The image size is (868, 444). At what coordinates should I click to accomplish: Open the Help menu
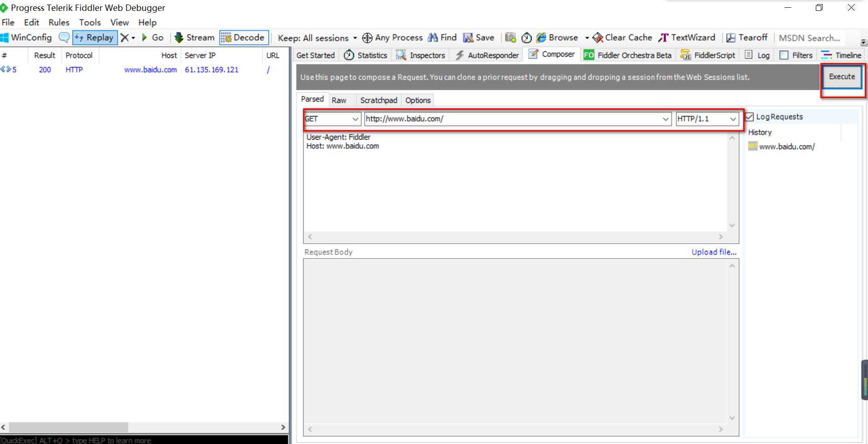tap(147, 22)
